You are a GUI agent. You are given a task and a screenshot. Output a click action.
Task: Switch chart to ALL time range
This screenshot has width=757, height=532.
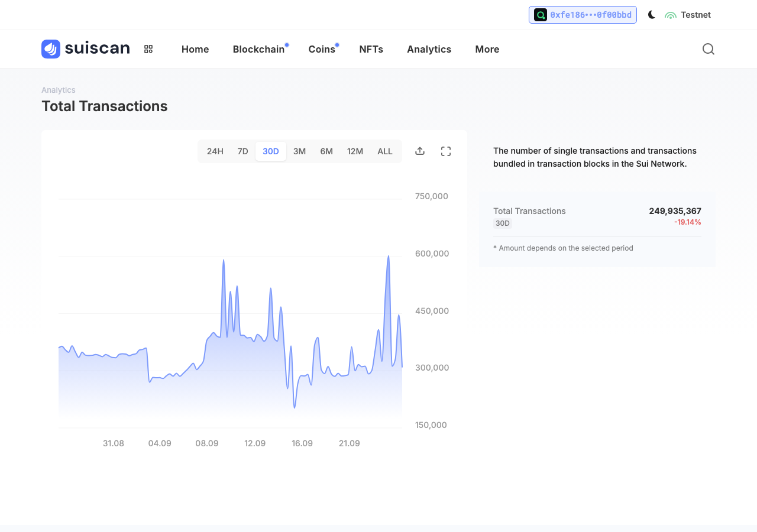(x=385, y=151)
